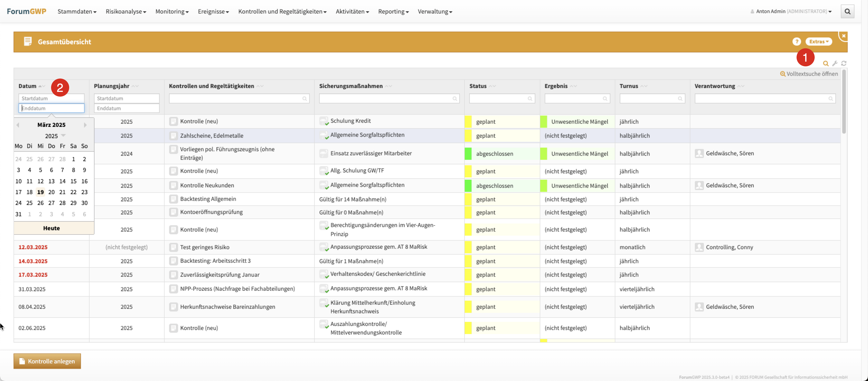Click the search magnifier icon in top navbar
The image size is (868, 381).
[x=847, y=12]
